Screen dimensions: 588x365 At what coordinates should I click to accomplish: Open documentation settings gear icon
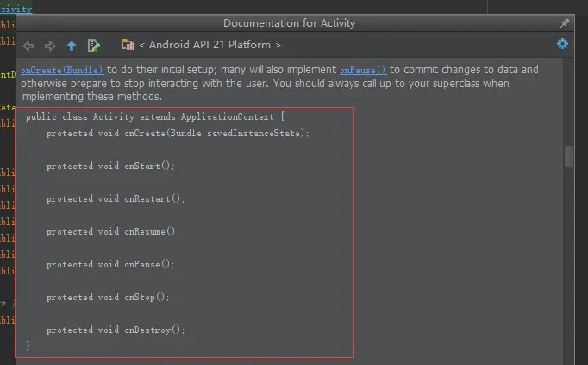(562, 44)
